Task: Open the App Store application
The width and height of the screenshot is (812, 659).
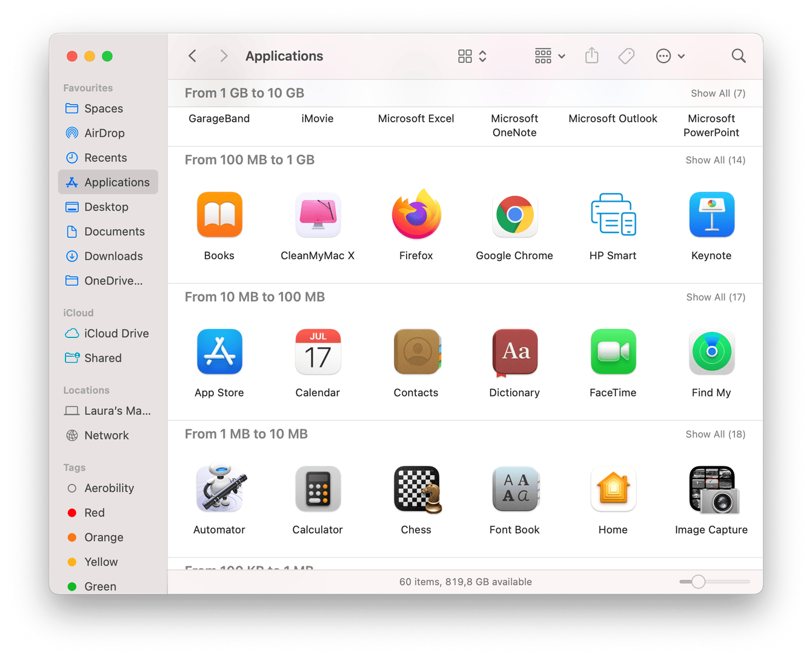Action: pyautogui.click(x=219, y=352)
